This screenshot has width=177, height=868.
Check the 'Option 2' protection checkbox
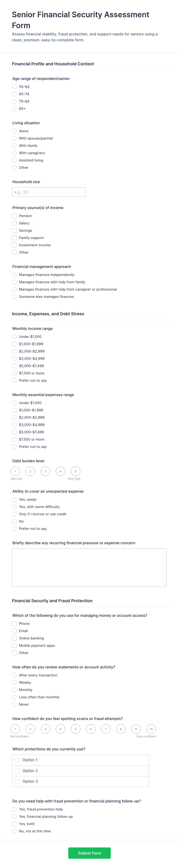17,771
